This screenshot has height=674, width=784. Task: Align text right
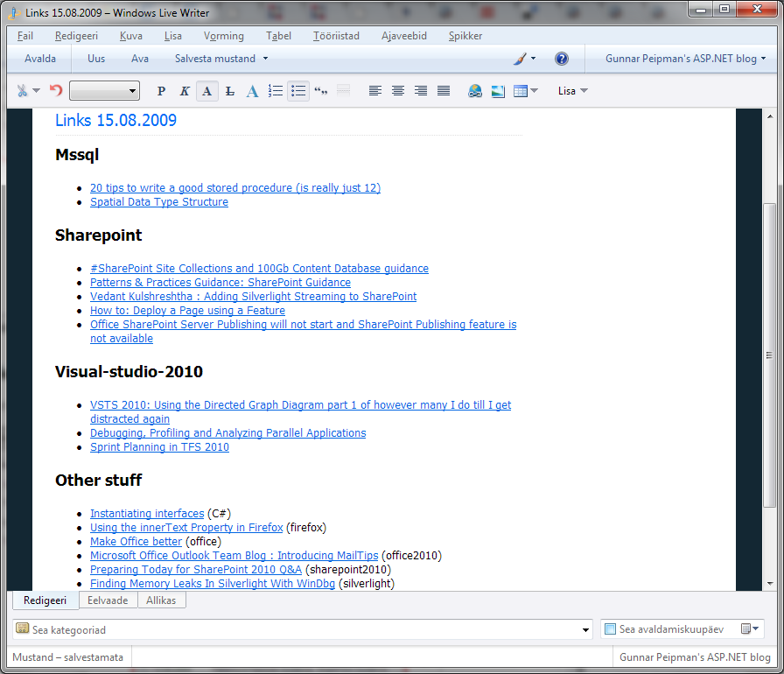[x=421, y=90]
